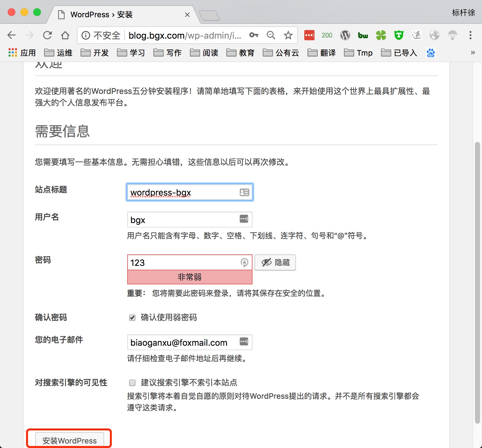Open the WordPress extension icon
The image size is (482, 448).
click(345, 35)
